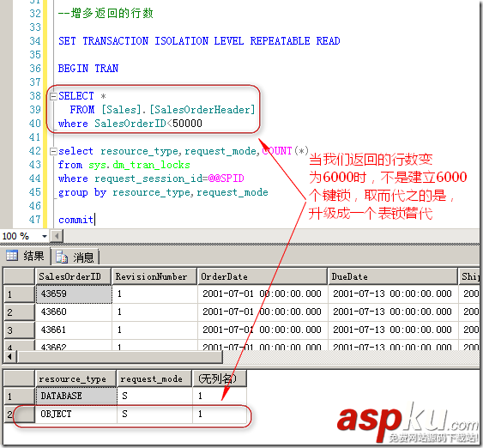Click request_mode S cell in DATABASE row

154,396
